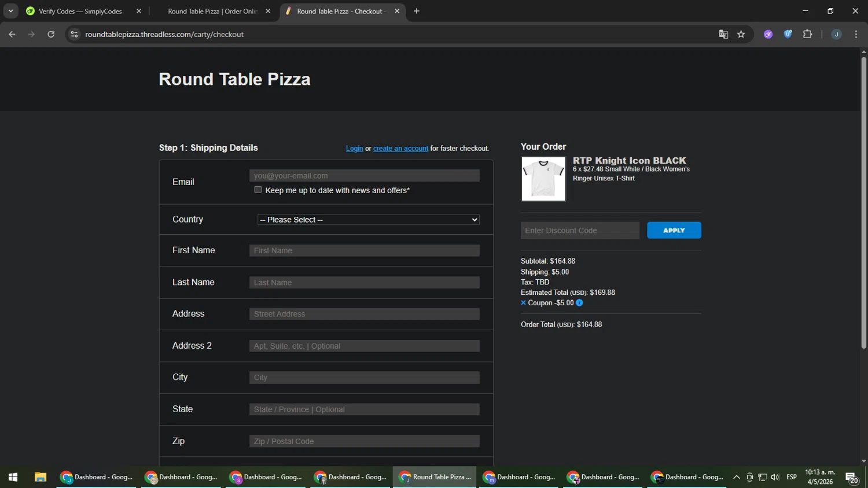Screen dimensions: 868x488
Task: Focus the Address 2 apt/suite field
Action: pos(365,346)
